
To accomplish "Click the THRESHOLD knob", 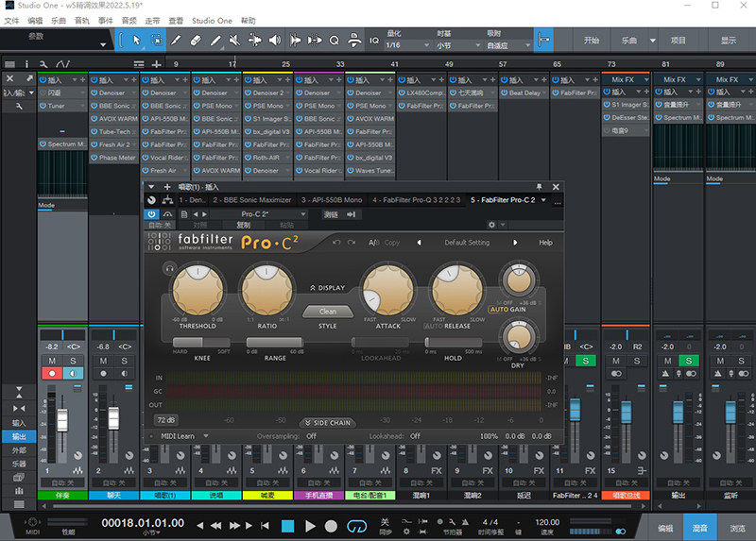I will pos(199,288).
